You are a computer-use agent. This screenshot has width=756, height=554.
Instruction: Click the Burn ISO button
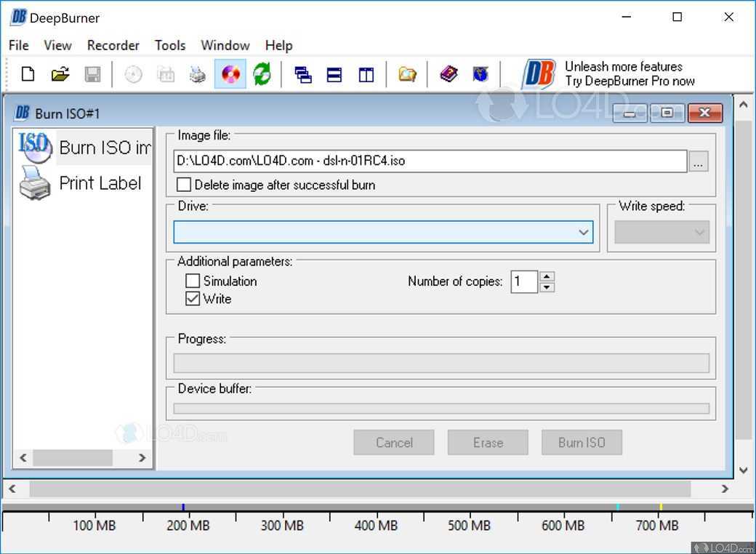[x=581, y=442]
